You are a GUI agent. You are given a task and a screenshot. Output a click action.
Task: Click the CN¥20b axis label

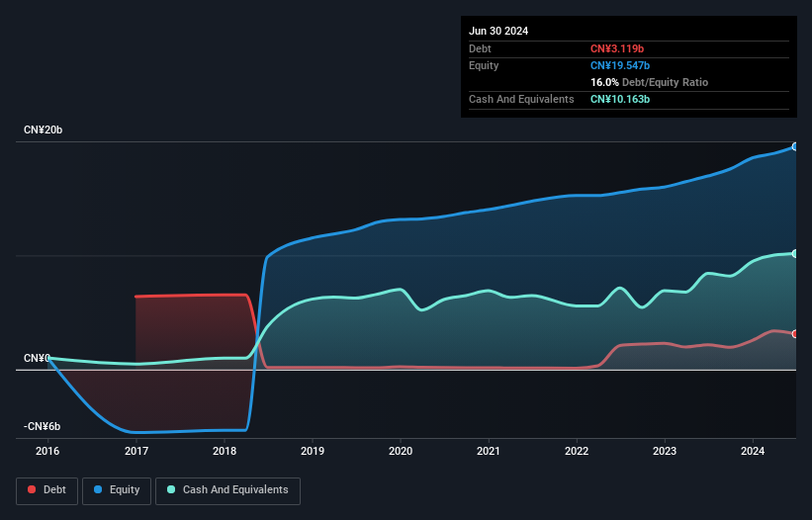click(x=43, y=130)
